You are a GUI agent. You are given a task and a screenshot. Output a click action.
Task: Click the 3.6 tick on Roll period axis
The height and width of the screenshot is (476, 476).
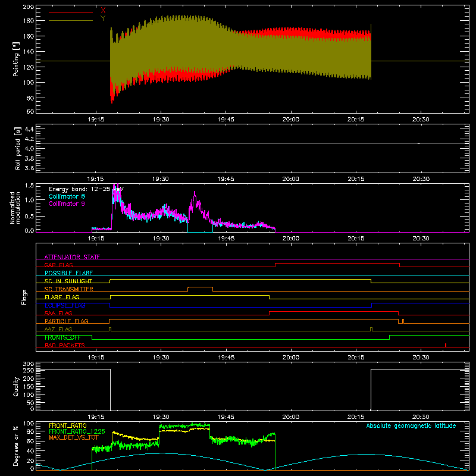point(29,168)
